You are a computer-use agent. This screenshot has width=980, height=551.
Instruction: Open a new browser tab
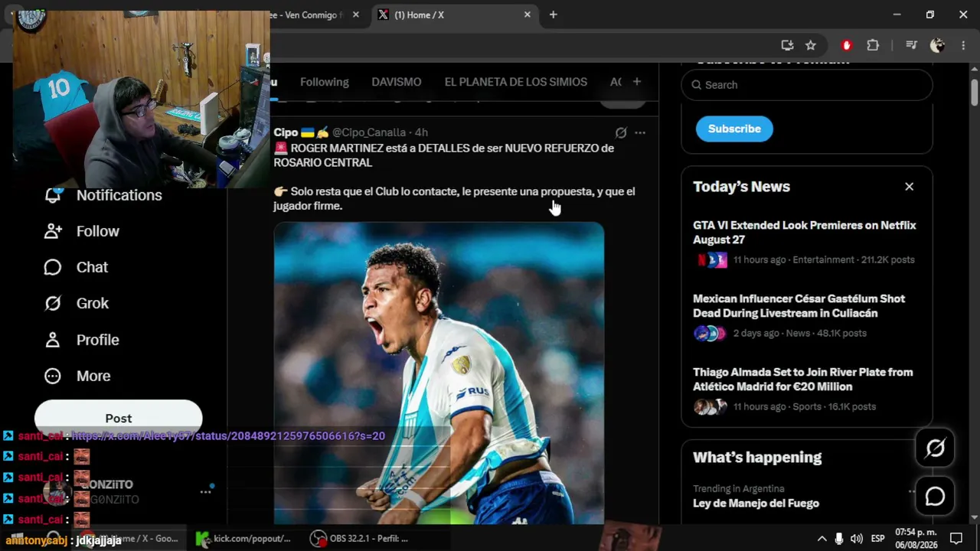(x=553, y=15)
